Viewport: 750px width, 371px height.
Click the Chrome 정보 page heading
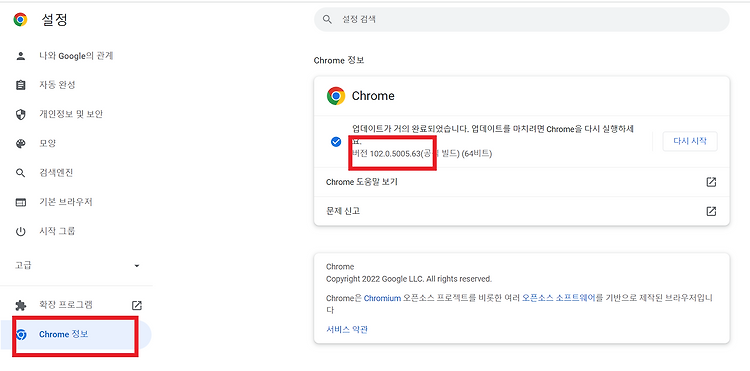click(339, 61)
